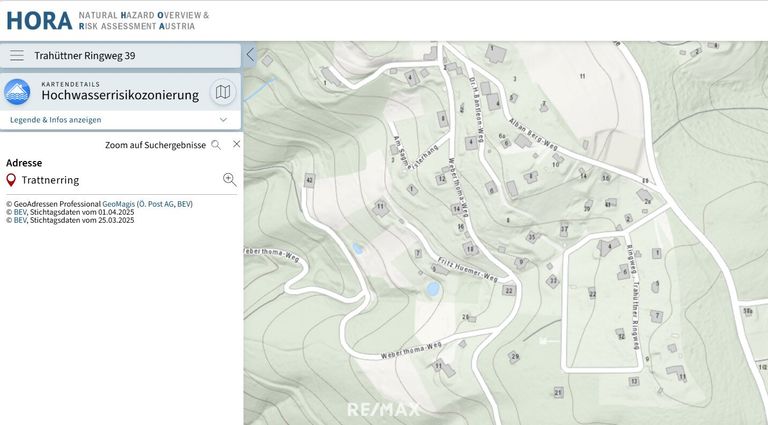The image size is (768, 425).
Task: Expand Legende & Infos anzeigen chevron
Action: tap(223, 120)
